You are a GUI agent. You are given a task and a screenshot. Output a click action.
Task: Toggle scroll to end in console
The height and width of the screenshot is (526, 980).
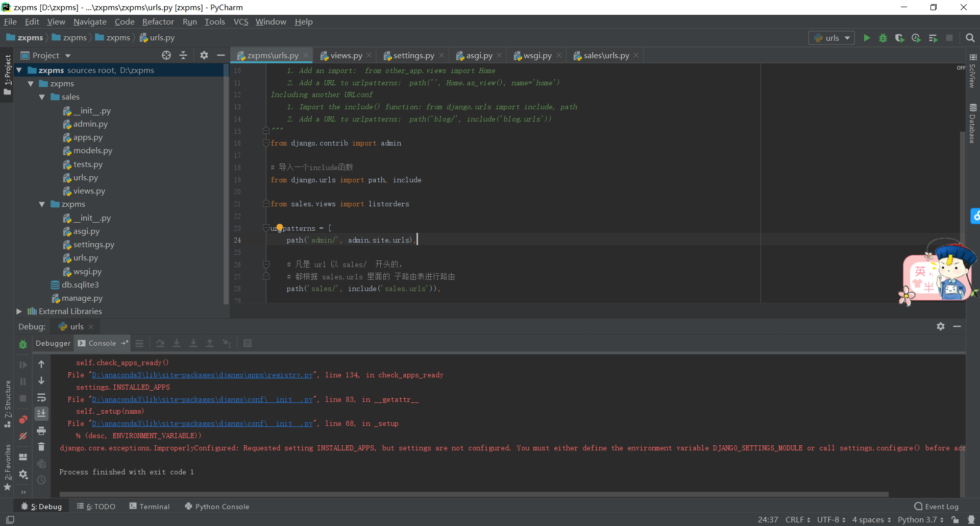point(41,414)
